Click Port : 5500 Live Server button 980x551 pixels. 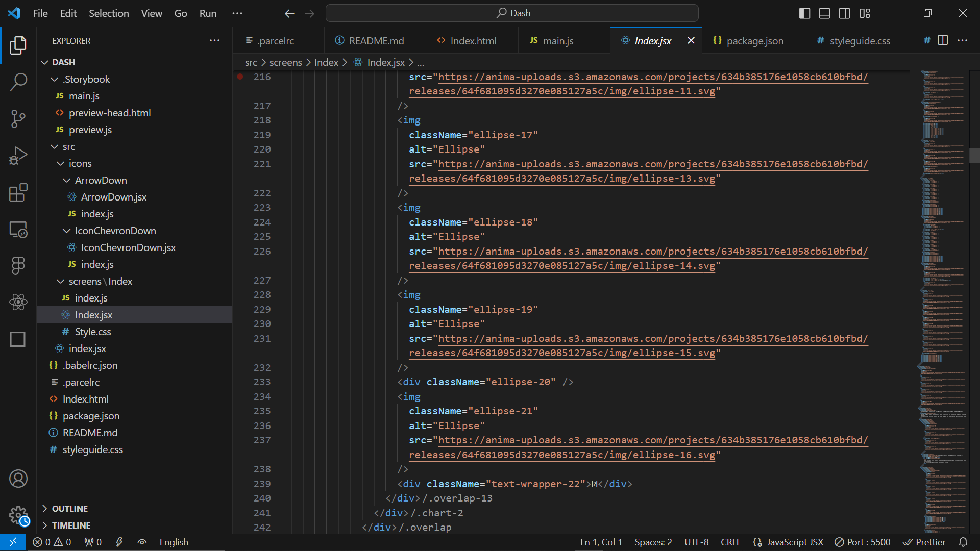(862, 542)
